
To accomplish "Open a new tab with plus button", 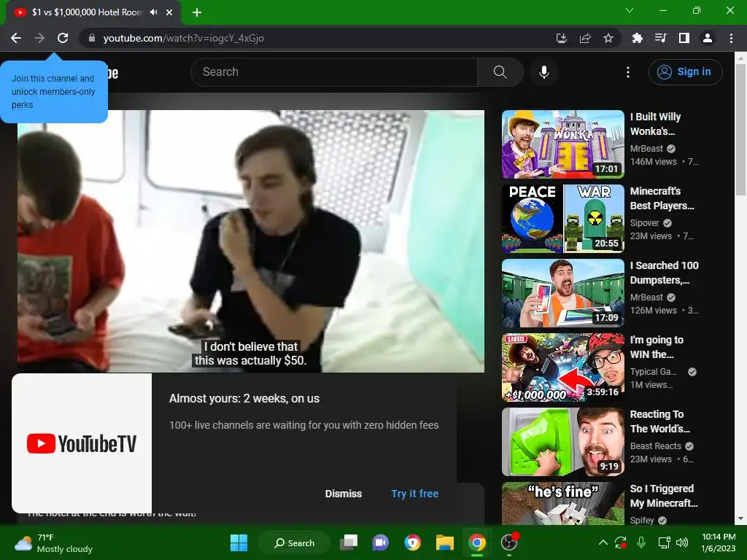I will coord(197,12).
